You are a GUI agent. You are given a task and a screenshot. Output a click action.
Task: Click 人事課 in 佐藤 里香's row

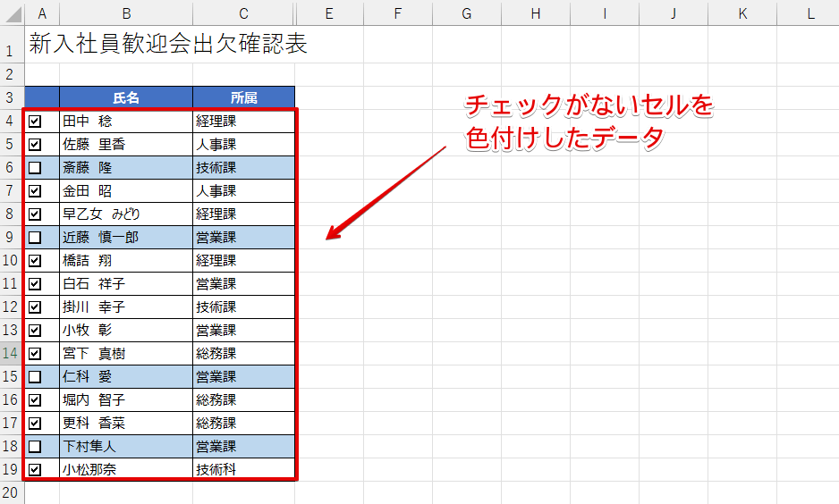pos(243,144)
